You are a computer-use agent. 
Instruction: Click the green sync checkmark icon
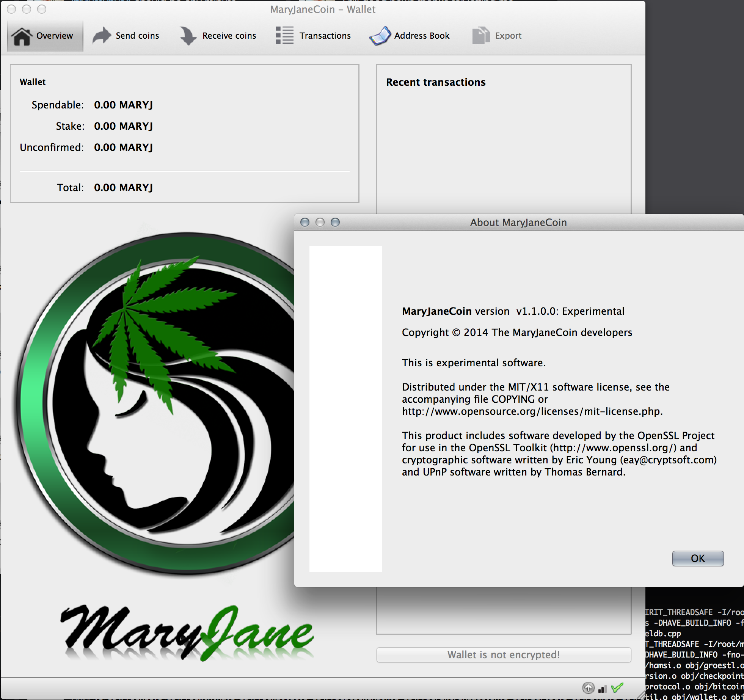pos(617,687)
